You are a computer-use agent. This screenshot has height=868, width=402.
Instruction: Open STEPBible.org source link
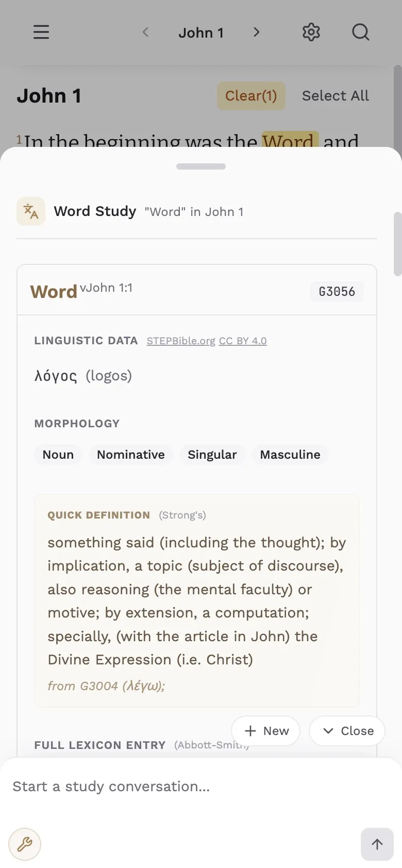pyautogui.click(x=181, y=341)
